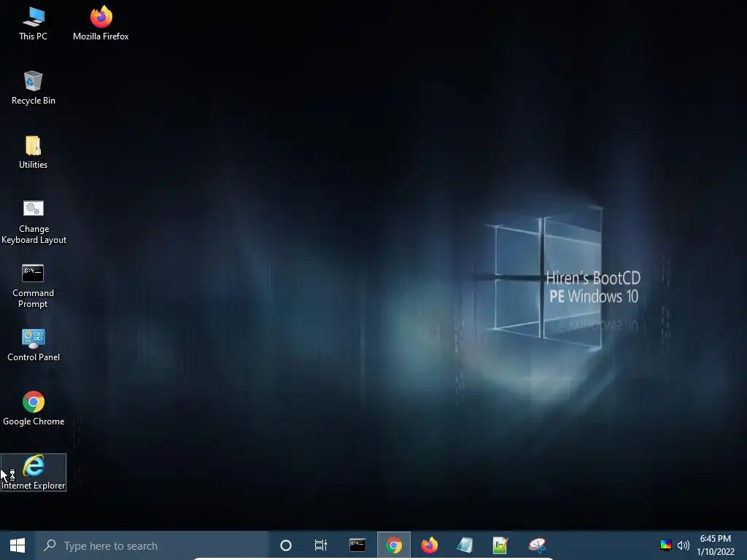Image resolution: width=747 pixels, height=560 pixels.
Task: Select the Recycle Bin icon
Action: [34, 87]
